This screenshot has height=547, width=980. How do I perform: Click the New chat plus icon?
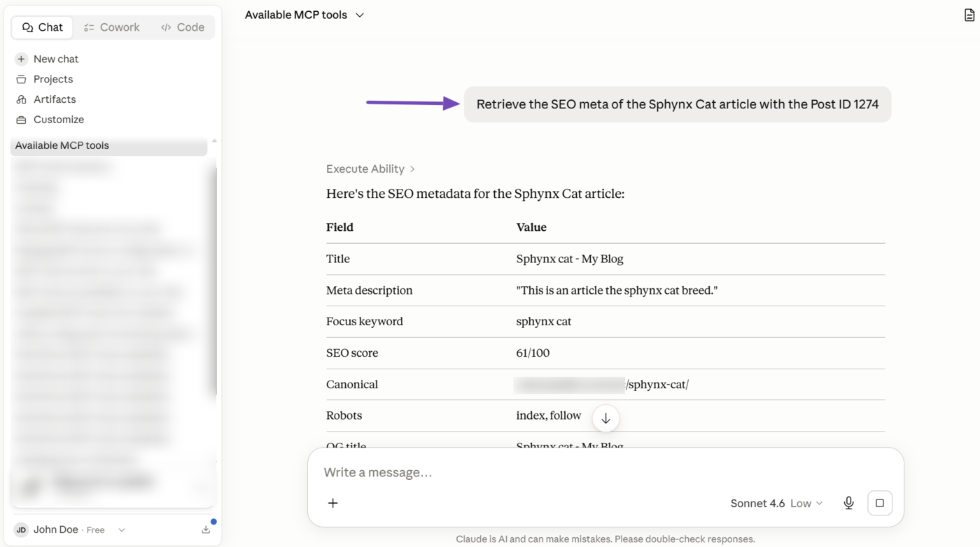[21, 59]
